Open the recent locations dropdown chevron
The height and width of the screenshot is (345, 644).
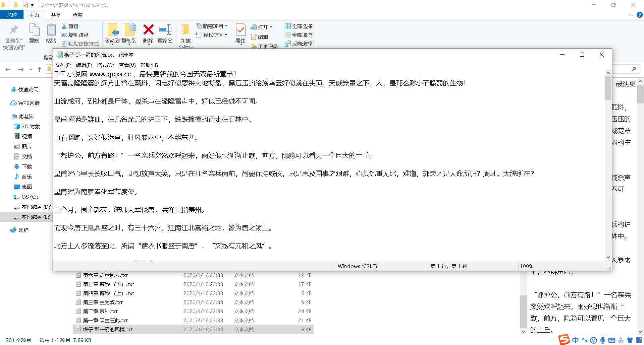point(31,69)
